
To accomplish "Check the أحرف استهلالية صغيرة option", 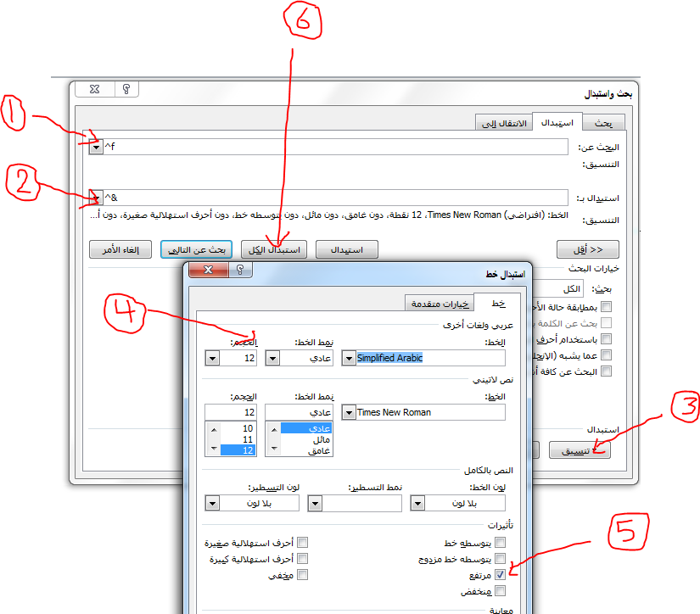I will coord(302,542).
